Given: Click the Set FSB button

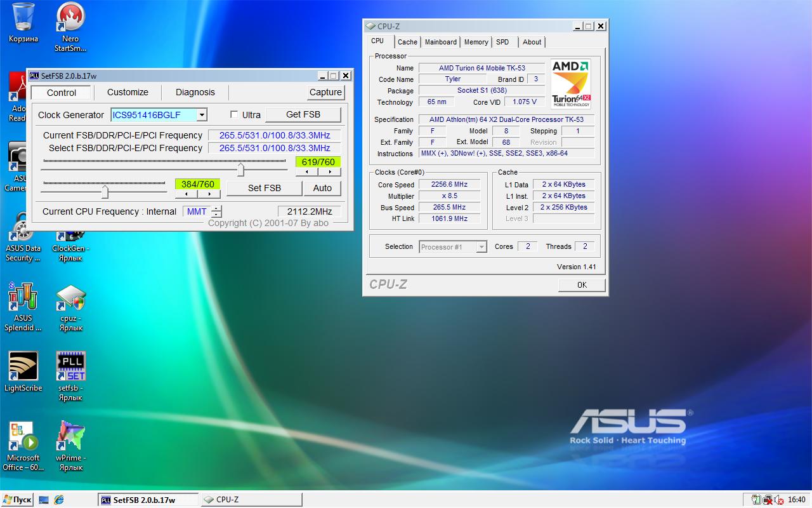Looking at the screenshot, I should (x=265, y=188).
